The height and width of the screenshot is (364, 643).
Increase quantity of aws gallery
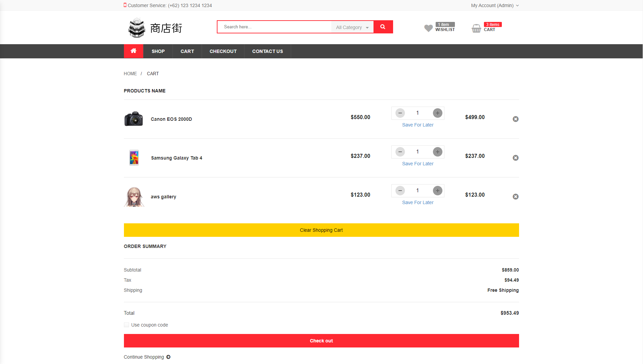[x=438, y=191]
